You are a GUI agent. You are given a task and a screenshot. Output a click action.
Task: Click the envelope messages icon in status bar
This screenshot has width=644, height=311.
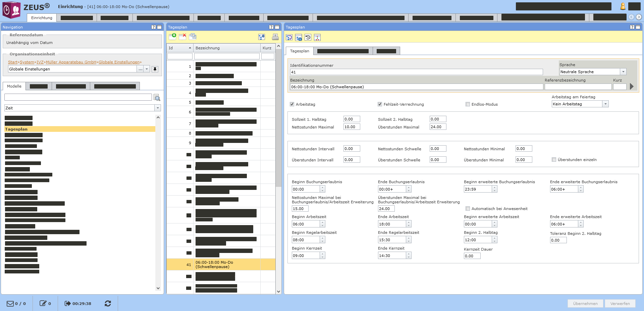click(10, 304)
